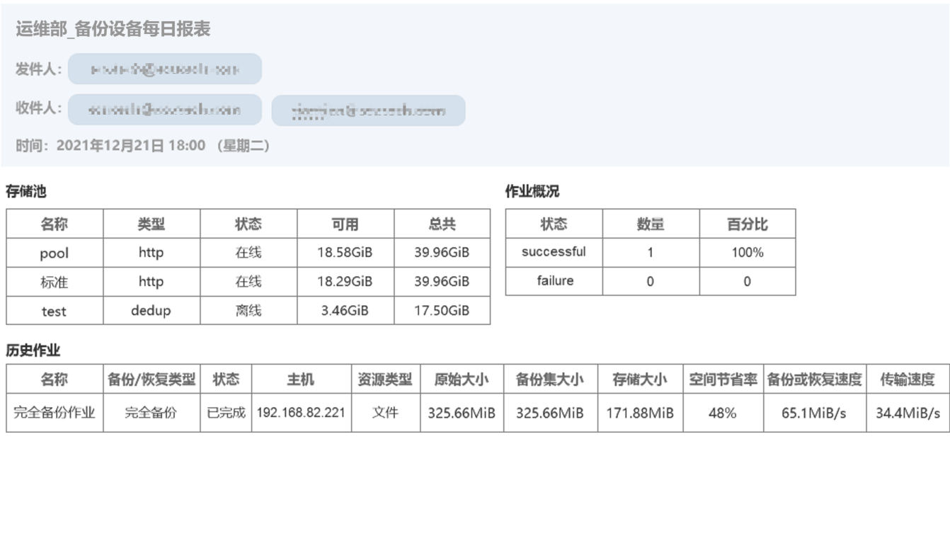Select the second recipient email chip
950x560 pixels.
click(x=368, y=111)
